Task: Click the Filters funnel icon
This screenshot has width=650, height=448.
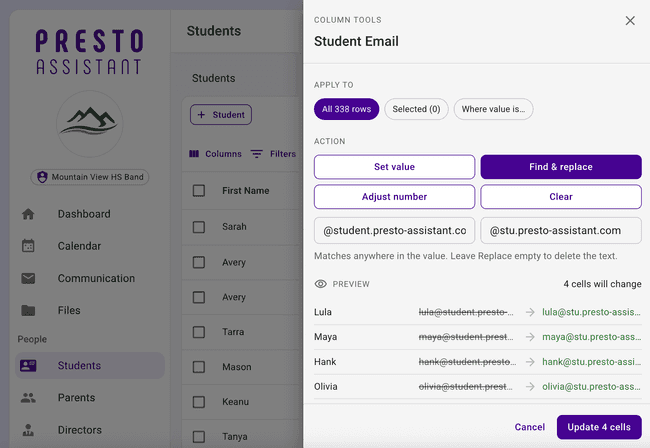Action: [x=257, y=154]
